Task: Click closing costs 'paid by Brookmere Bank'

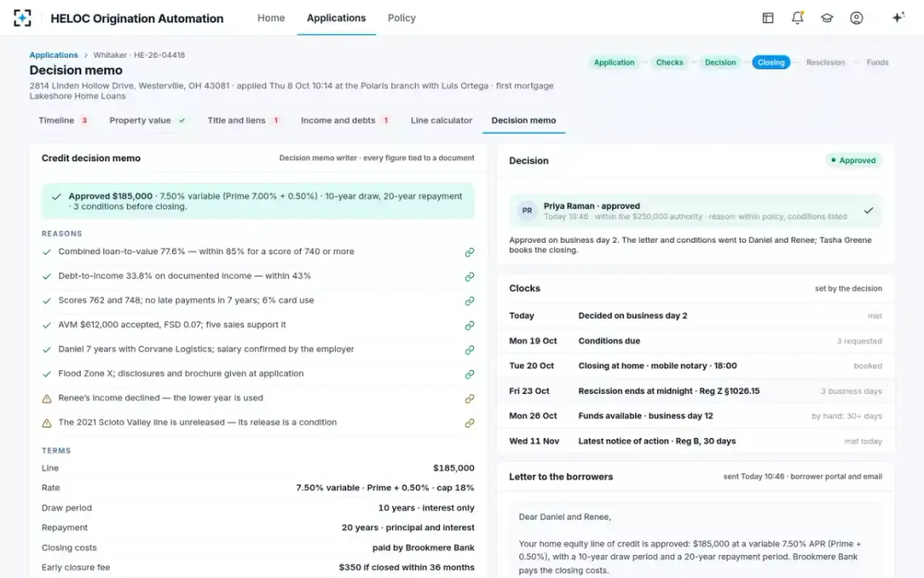Action: [423, 548]
